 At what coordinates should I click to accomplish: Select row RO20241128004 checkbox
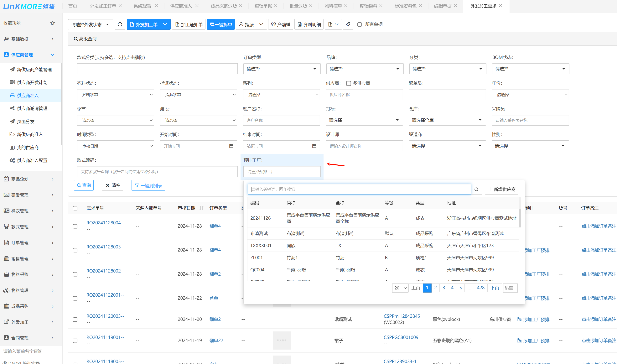(x=75, y=226)
